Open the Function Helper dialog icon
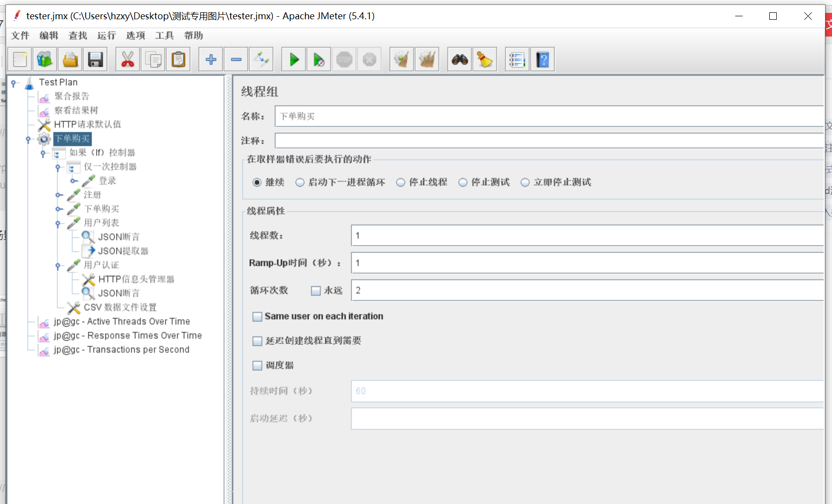 point(517,60)
